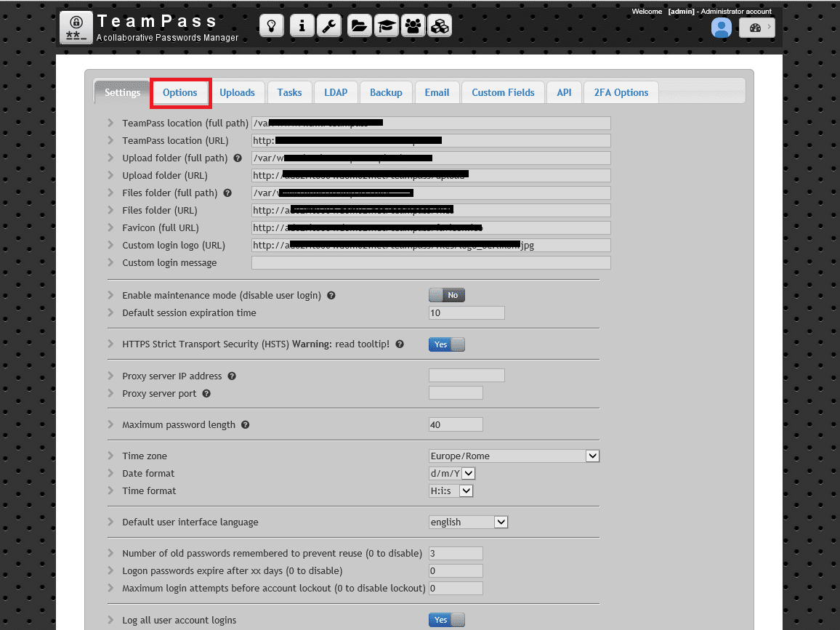Image resolution: width=840 pixels, height=630 pixels.
Task: Click the Custom login message field
Action: point(431,262)
